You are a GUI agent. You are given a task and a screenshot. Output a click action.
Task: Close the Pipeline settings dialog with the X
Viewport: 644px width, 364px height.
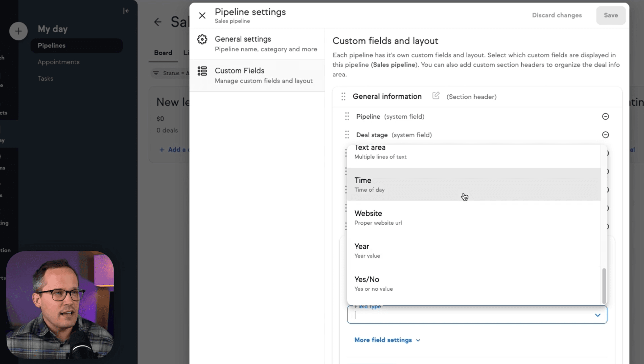coord(202,15)
